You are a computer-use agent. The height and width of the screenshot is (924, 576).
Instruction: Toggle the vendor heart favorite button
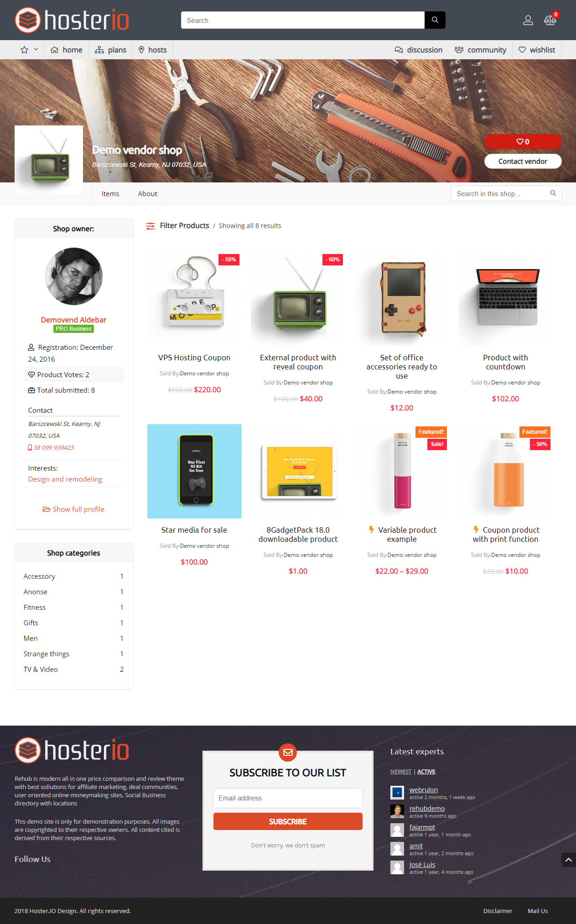click(523, 141)
